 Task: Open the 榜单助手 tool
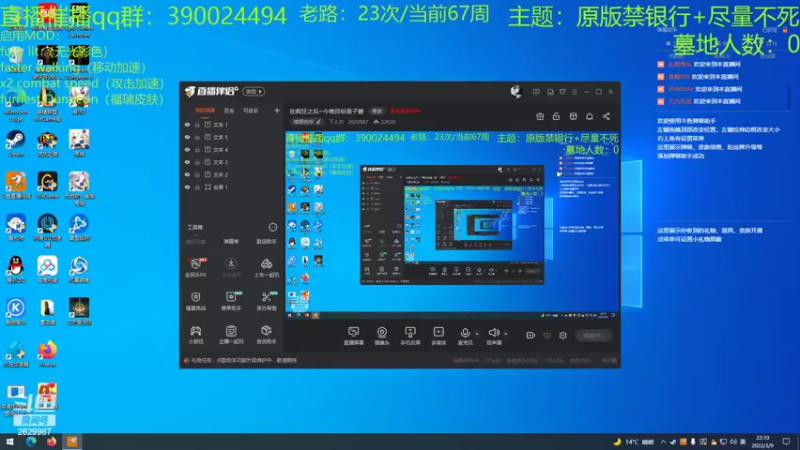pyautogui.click(x=231, y=301)
